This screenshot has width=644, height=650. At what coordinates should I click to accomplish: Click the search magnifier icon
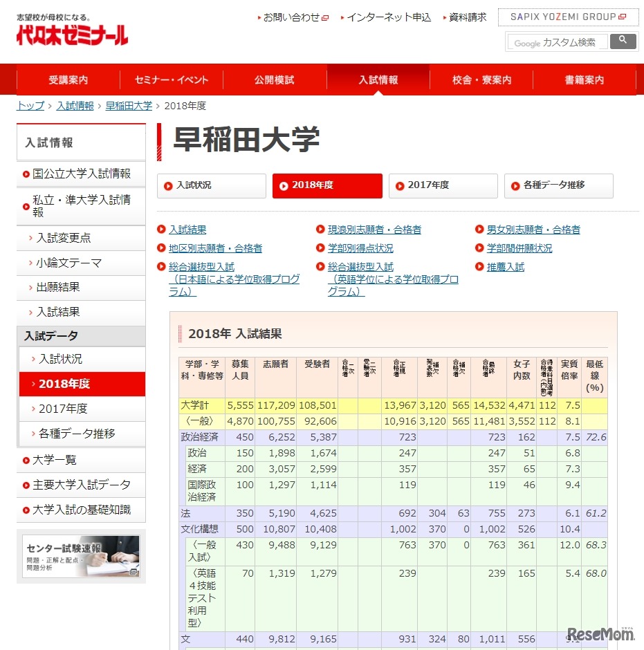coord(622,41)
